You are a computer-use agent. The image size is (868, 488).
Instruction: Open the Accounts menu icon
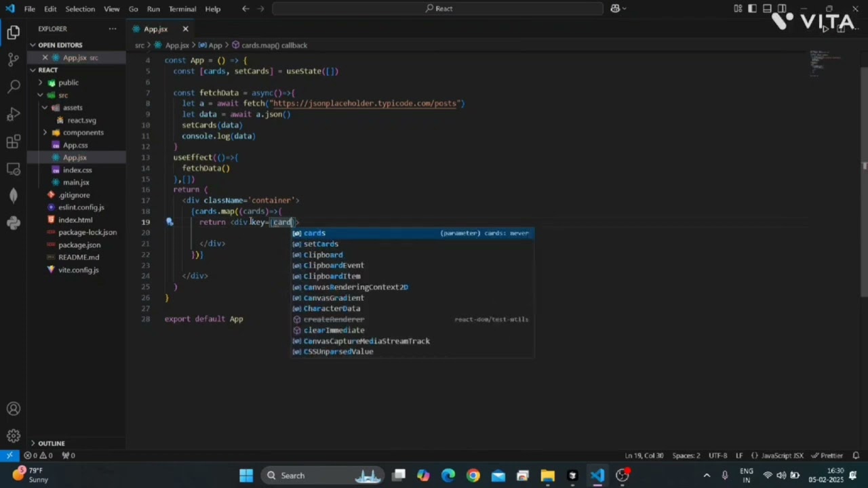click(13, 409)
